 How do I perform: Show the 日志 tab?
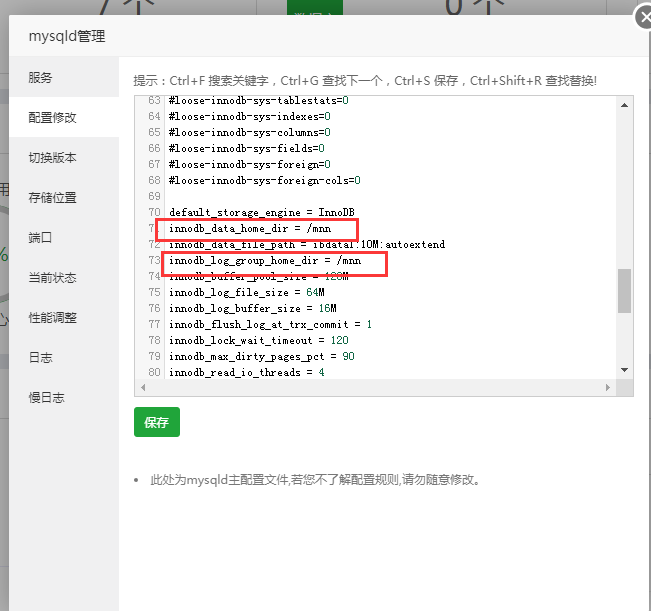pos(64,357)
